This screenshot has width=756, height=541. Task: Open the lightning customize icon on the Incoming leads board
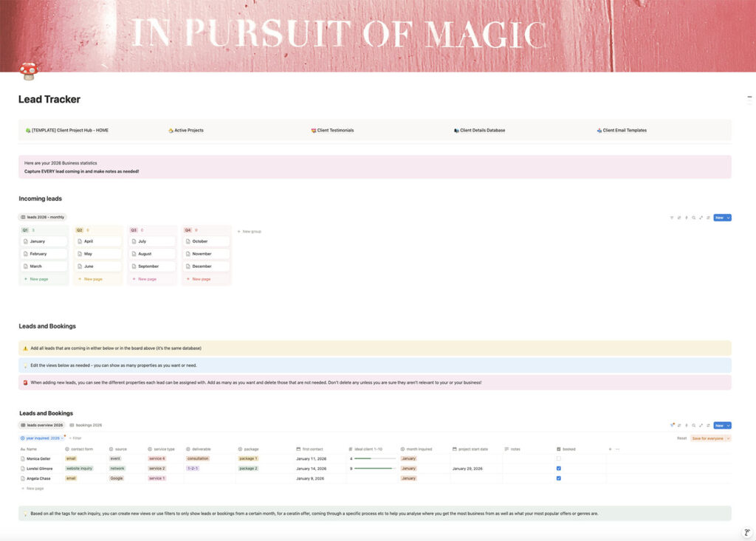687,218
